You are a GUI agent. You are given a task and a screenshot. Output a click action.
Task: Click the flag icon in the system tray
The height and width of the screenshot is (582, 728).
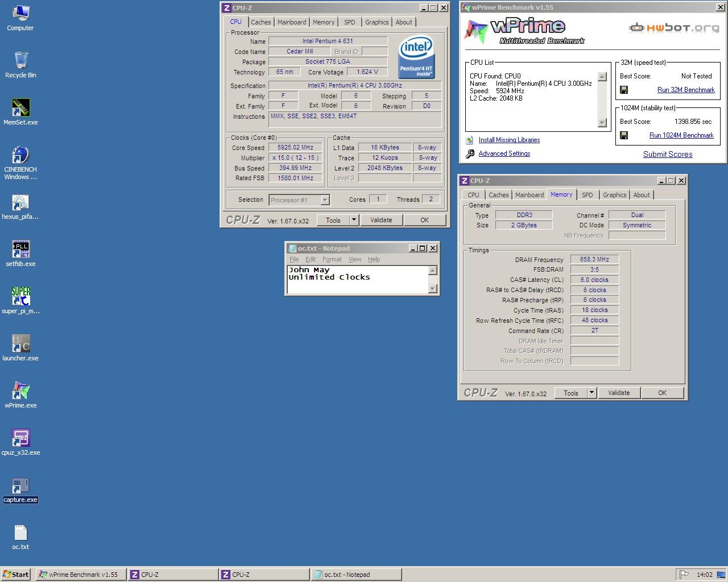coord(685,575)
